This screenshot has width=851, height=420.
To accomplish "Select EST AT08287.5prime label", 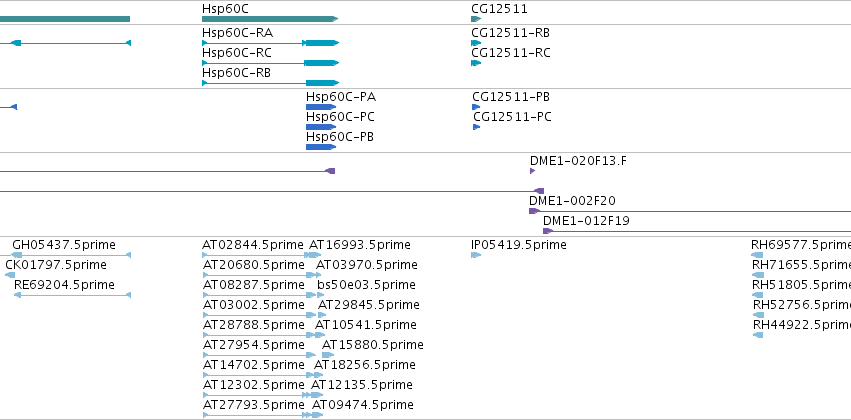I will (253, 285).
